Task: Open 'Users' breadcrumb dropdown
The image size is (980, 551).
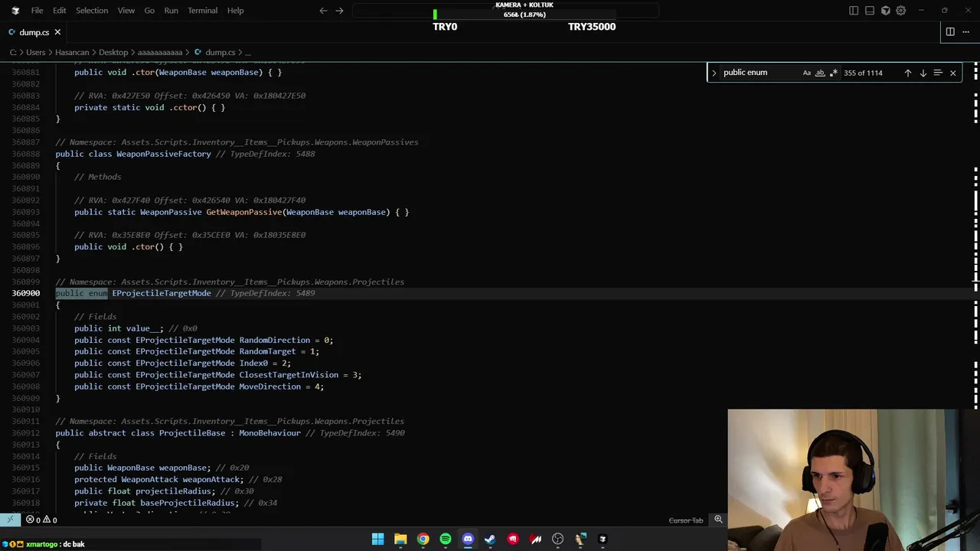Action: coord(36,53)
